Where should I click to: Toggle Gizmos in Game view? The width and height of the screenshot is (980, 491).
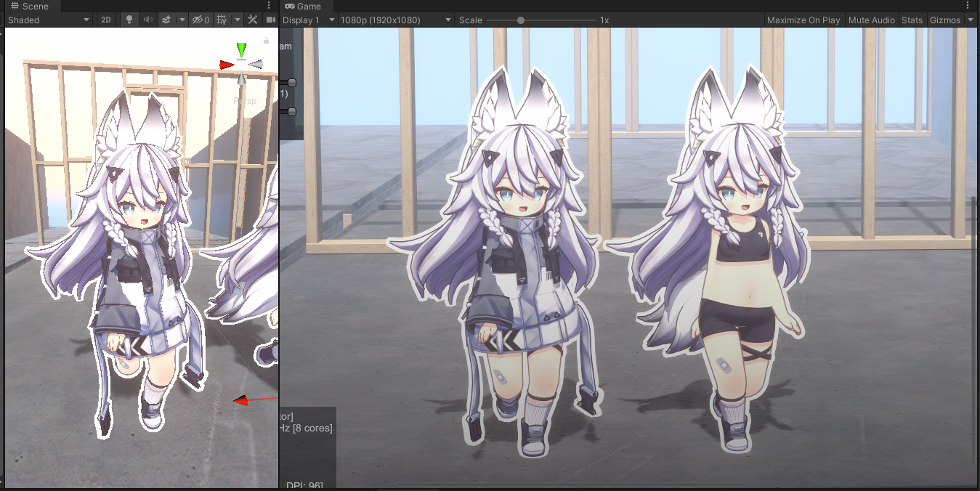[945, 20]
